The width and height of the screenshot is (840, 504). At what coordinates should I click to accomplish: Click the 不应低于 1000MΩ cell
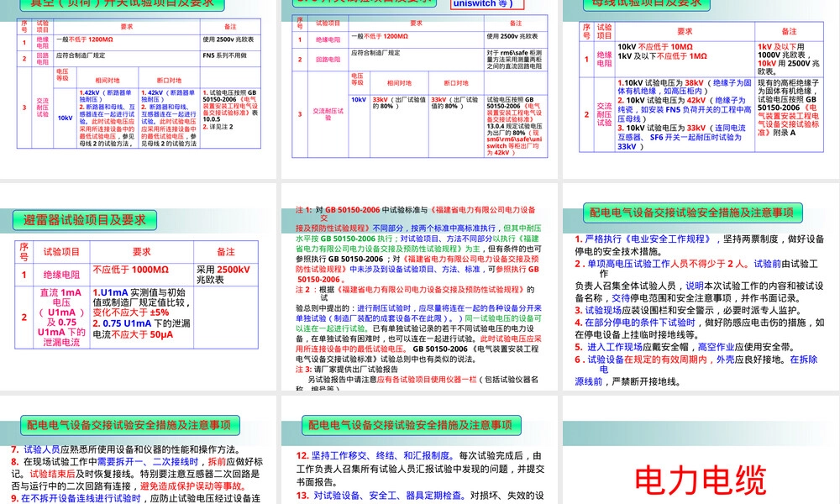click(x=142, y=274)
